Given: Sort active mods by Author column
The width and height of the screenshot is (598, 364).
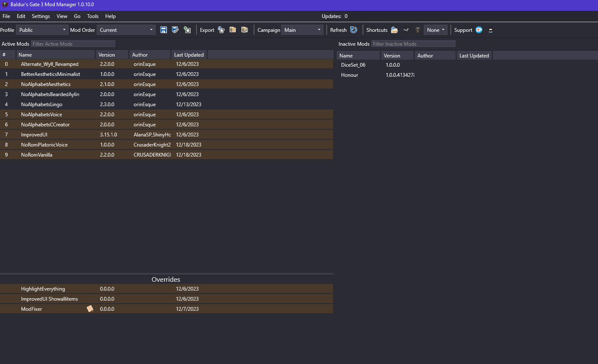Looking at the screenshot, I should point(149,55).
